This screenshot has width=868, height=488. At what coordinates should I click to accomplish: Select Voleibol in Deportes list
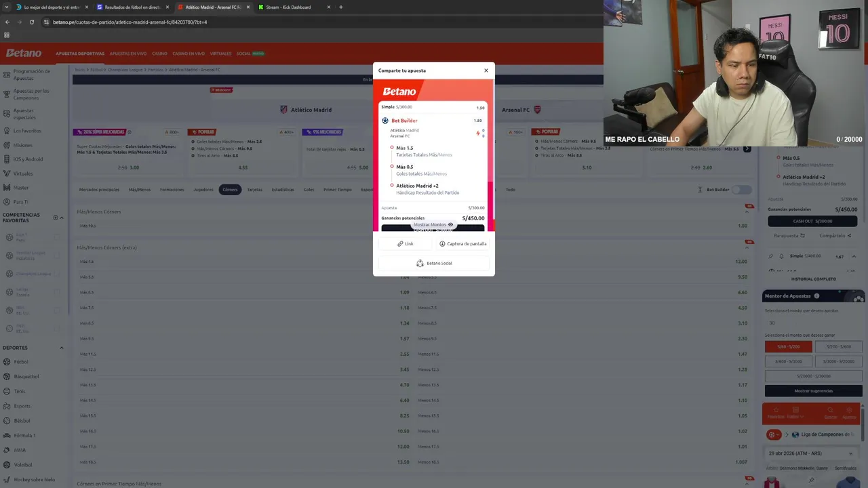(x=23, y=465)
